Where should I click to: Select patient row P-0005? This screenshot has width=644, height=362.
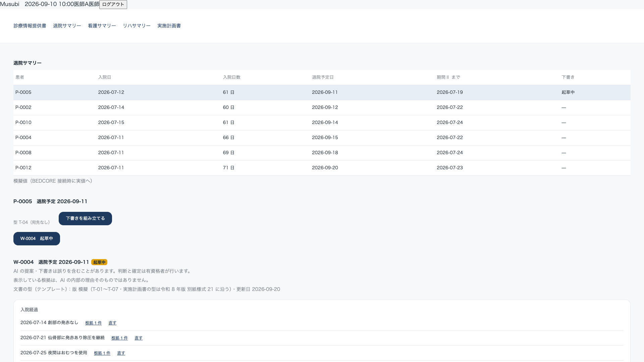322,93
